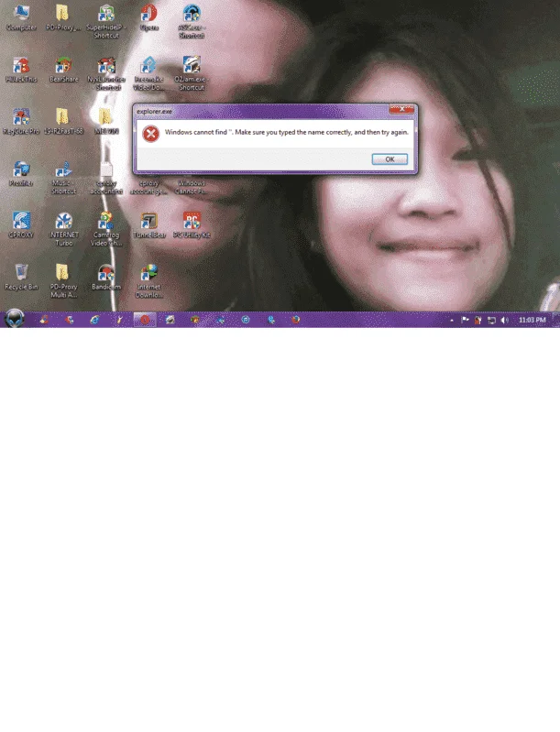This screenshot has width=560, height=732.
Task: Select the PC Utility Kit icon
Action: point(192,225)
